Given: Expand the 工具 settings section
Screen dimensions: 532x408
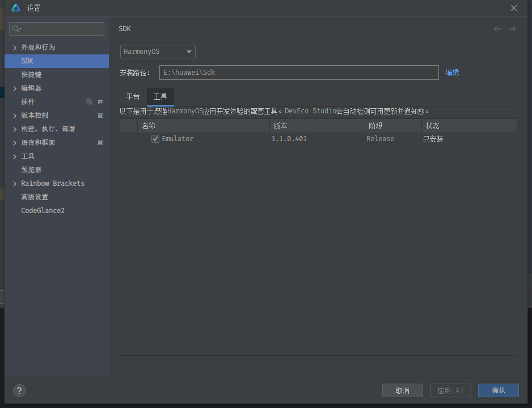Looking at the screenshot, I should pos(15,156).
